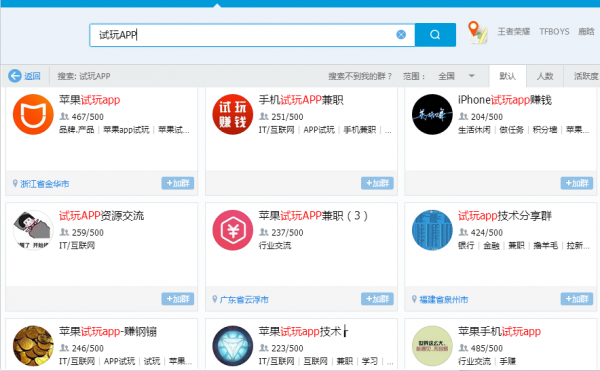Open group title iPhone试玩app赚钱
Viewport: 600px width, 371px height.
(505, 100)
